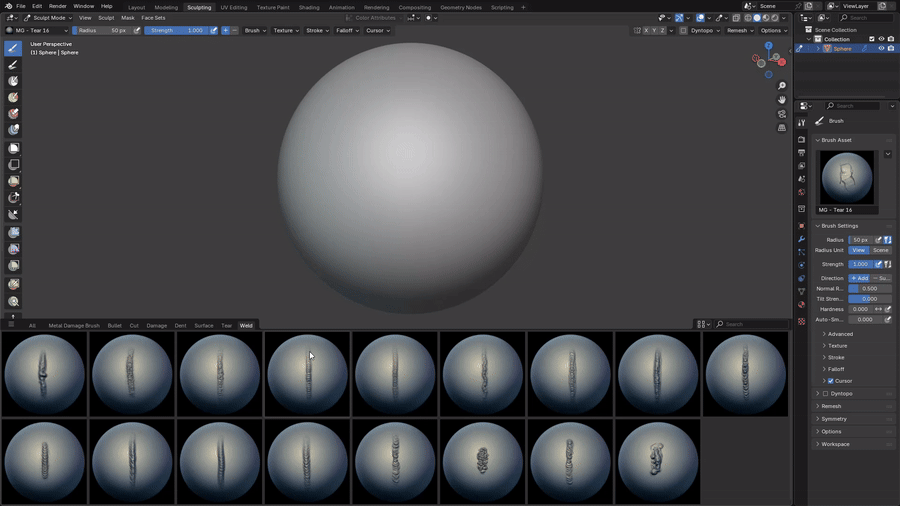Open the View Layer properties tab icon
900x506 pixels.
point(801,166)
